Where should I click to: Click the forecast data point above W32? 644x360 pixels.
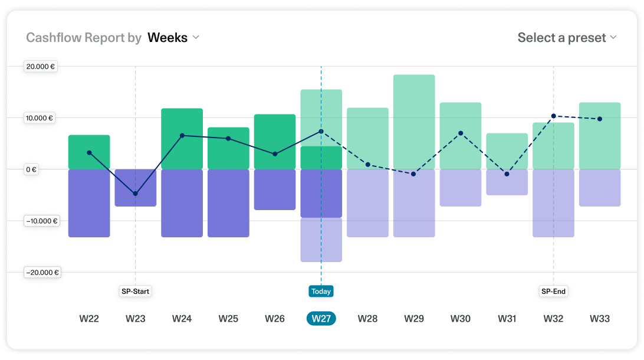553,116
